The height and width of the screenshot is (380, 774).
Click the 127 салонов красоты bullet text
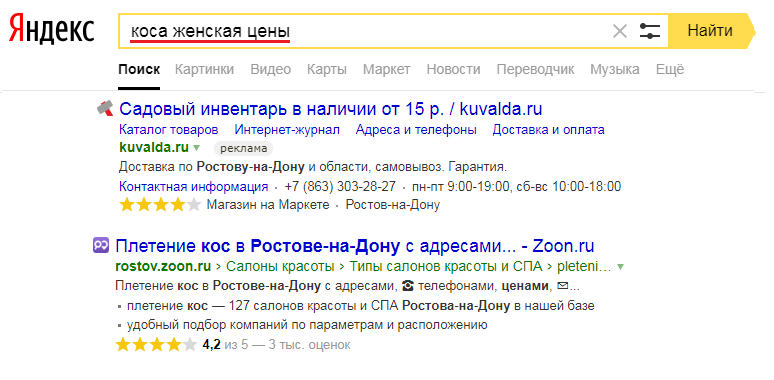[x=361, y=306]
